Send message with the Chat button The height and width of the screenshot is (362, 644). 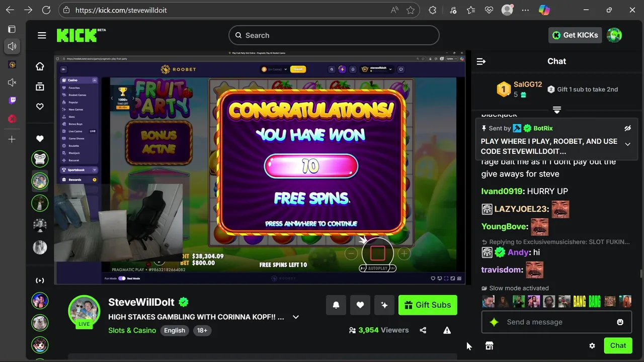pyautogui.click(x=618, y=345)
